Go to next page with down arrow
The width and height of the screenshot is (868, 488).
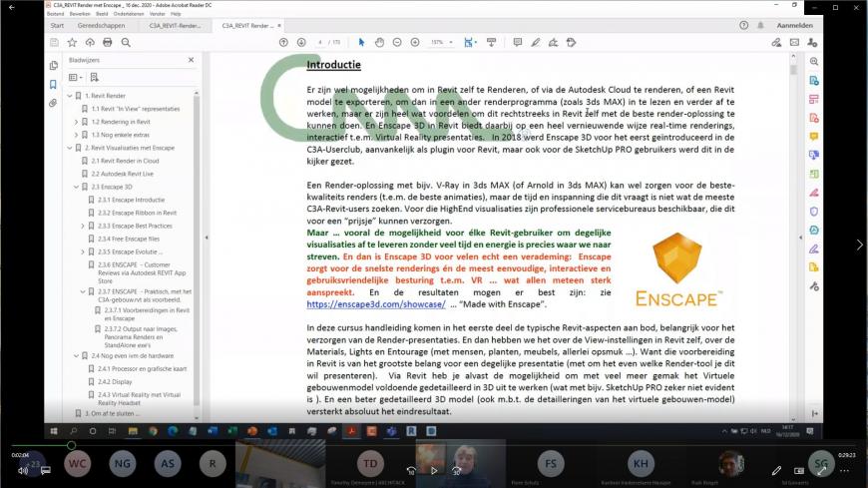pos(301,43)
